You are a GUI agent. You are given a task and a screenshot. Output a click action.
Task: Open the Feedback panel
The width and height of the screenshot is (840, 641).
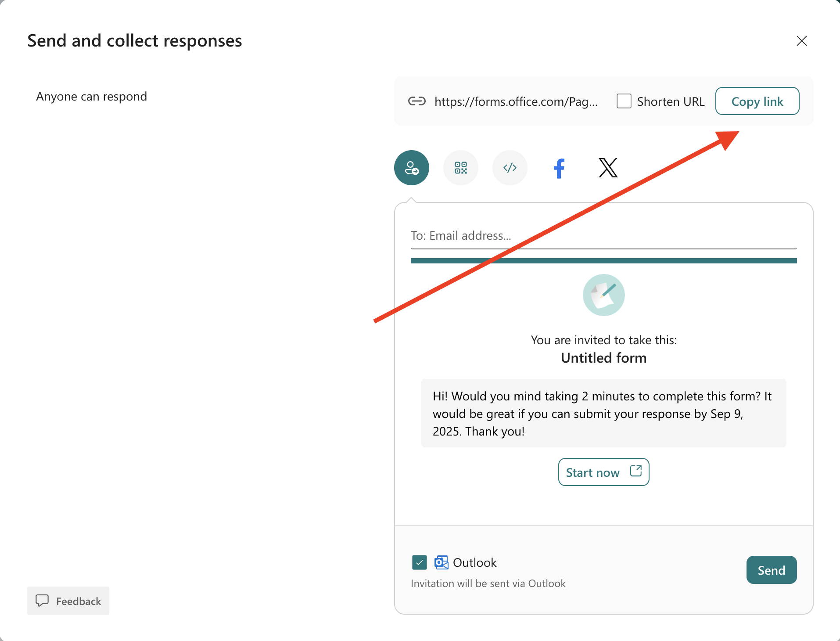(68, 601)
